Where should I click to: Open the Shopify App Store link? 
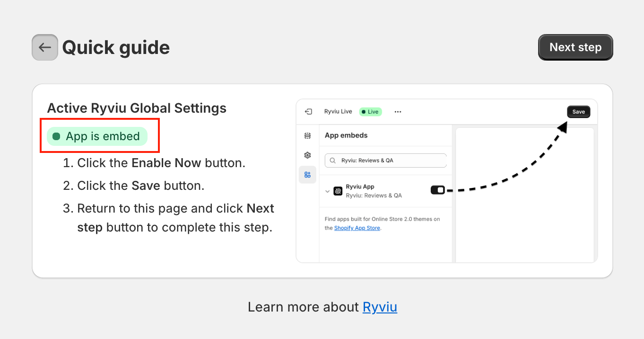[x=357, y=228]
